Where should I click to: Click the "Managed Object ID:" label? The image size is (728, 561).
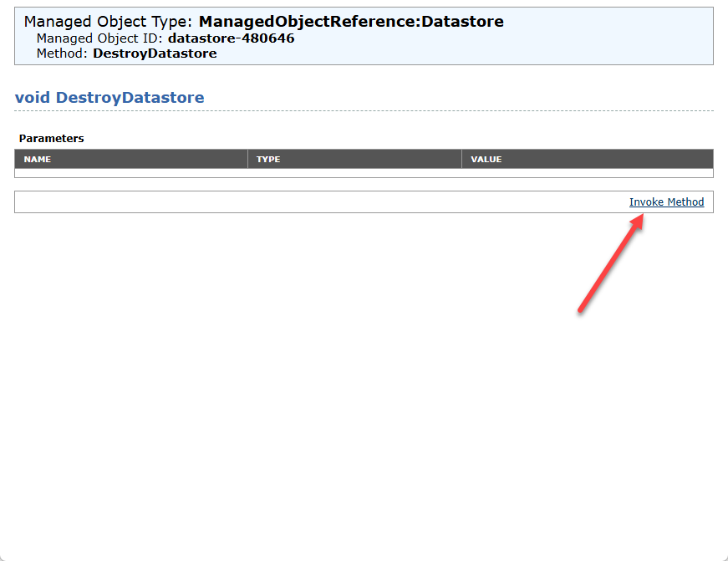click(x=100, y=38)
